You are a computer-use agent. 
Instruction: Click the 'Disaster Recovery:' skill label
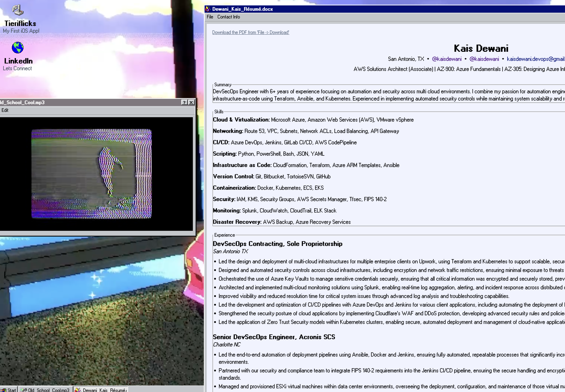pos(237,222)
